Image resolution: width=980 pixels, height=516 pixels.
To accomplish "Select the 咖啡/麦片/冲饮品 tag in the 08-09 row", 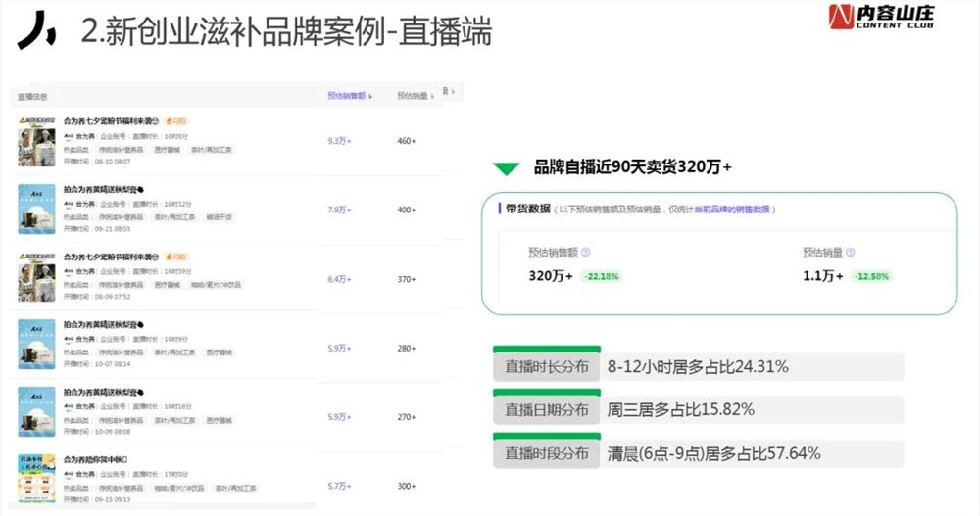I will coord(216,285).
